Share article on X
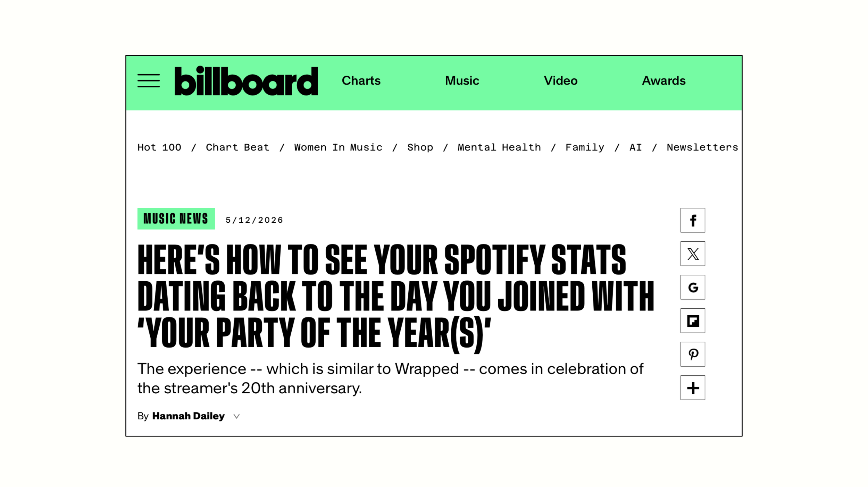The width and height of the screenshot is (868, 487). [693, 254]
